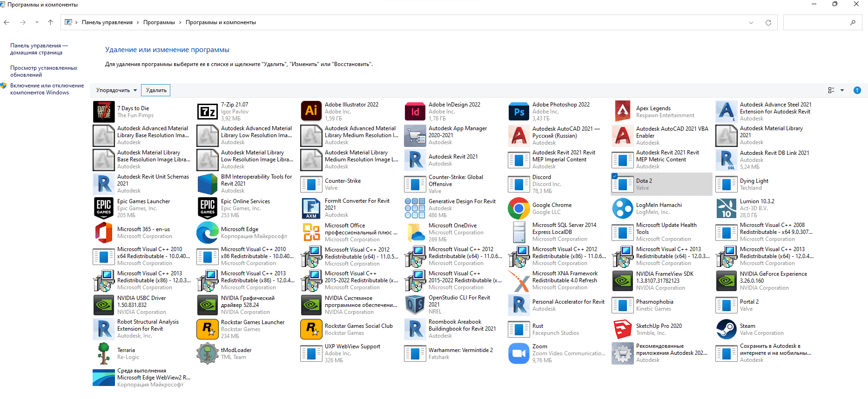Screen dimensions: 868x399
Task: Click the 7-Zip 21.07 icon
Action: click(208, 112)
